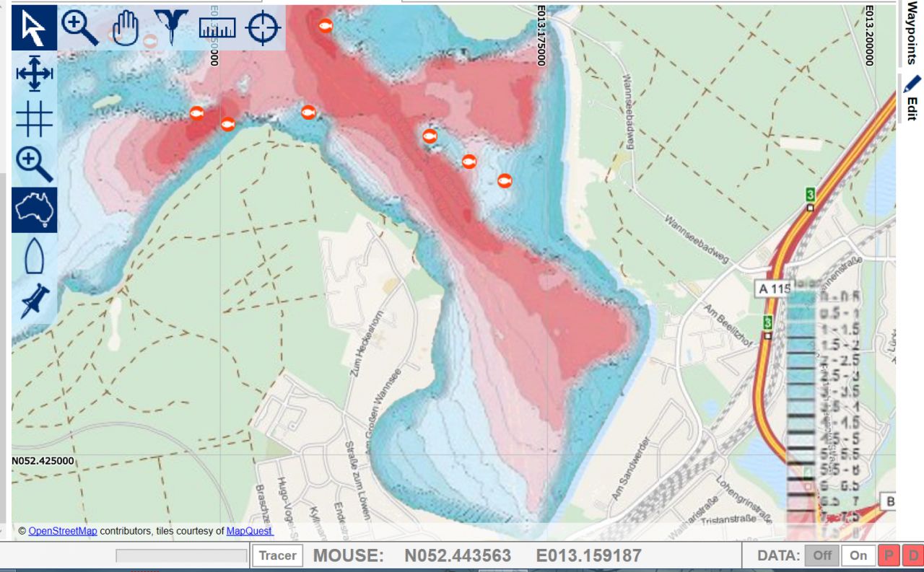Click the Australia map outline icon
The width and height of the screenshot is (924, 572).
34,210
